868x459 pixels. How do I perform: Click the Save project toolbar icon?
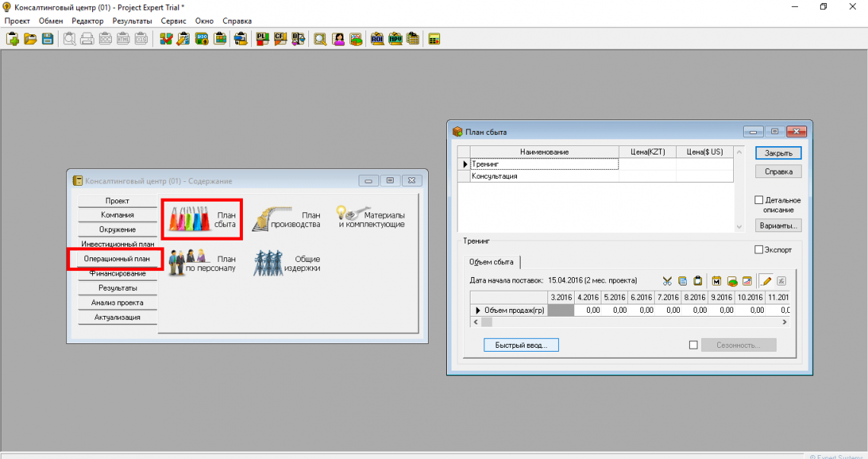coord(47,39)
